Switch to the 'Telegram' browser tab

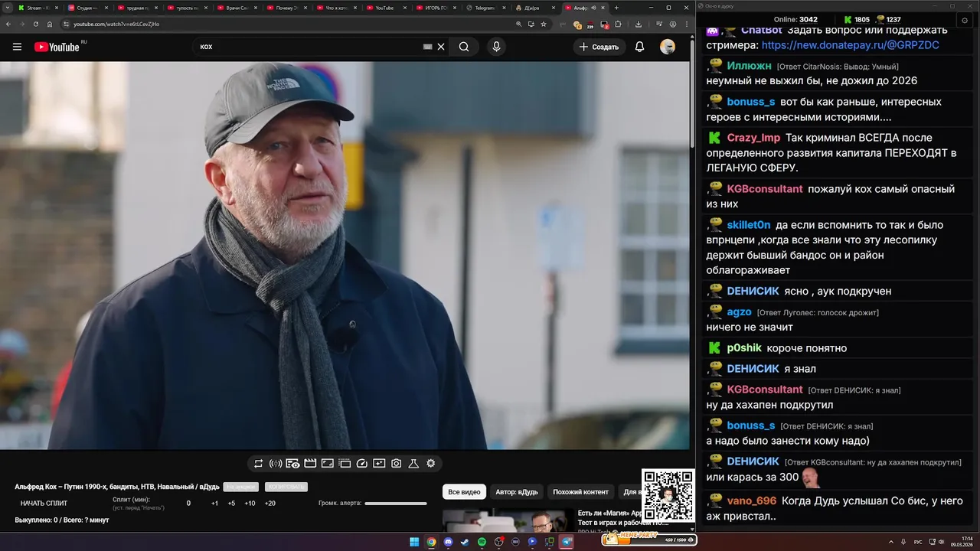pyautogui.click(x=486, y=8)
